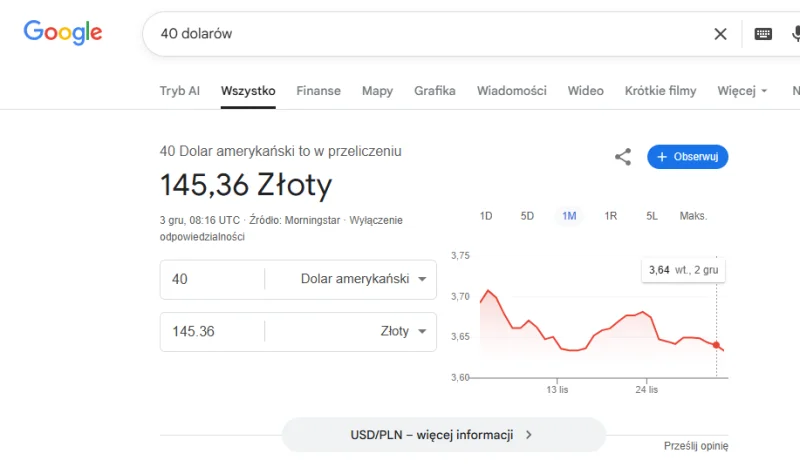Click the Obserwuj follow button
The height and width of the screenshot is (467, 800).
tap(688, 157)
